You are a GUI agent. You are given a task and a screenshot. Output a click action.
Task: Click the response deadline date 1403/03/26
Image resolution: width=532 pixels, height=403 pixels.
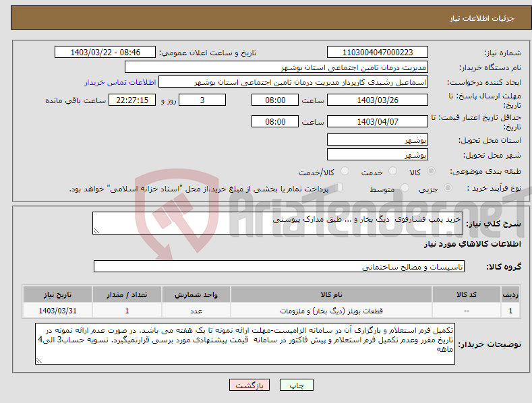pos(378,100)
